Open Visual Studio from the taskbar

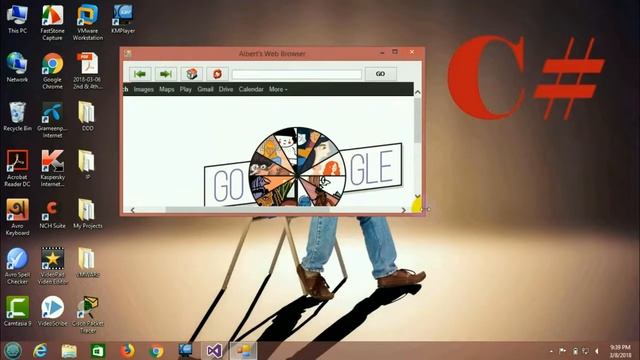[214, 351]
